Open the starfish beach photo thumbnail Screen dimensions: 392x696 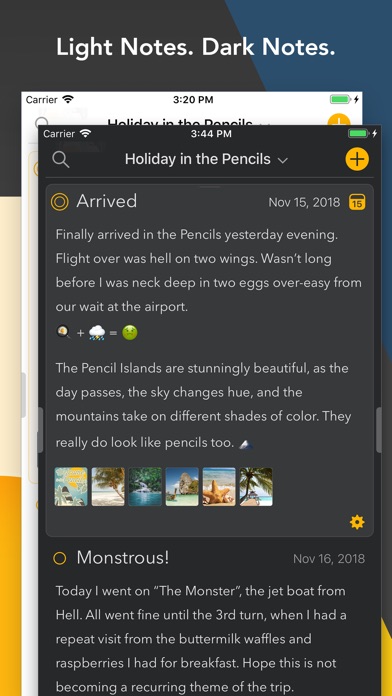pyautogui.click(x=219, y=486)
